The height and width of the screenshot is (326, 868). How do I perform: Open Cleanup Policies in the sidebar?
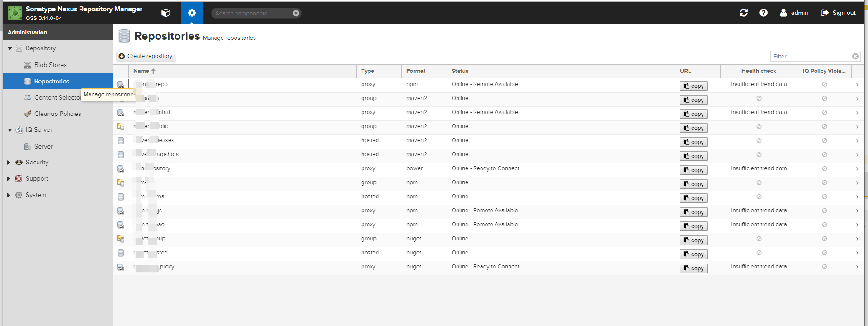[x=58, y=114]
